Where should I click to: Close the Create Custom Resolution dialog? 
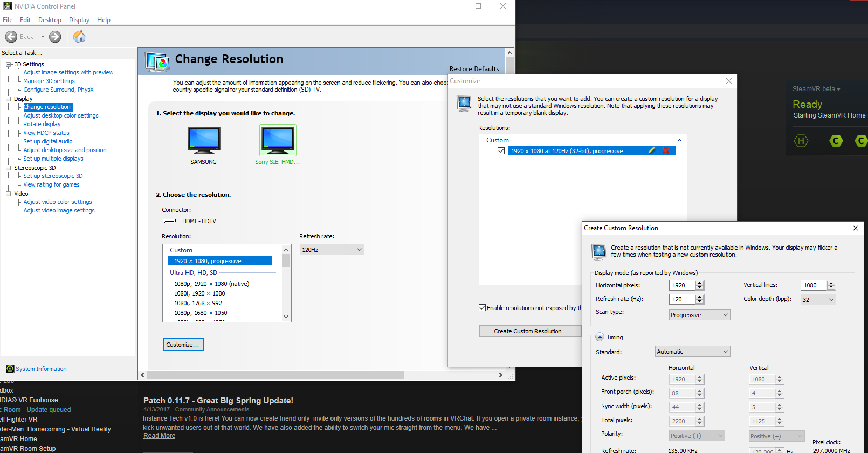tap(856, 228)
